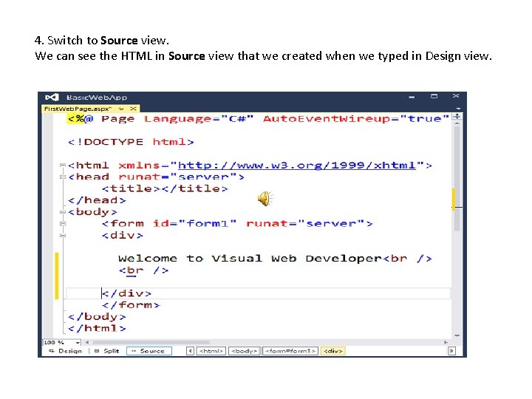532x399 pixels.
Task: Click the id="form1" attribute
Action: [x=194, y=224]
